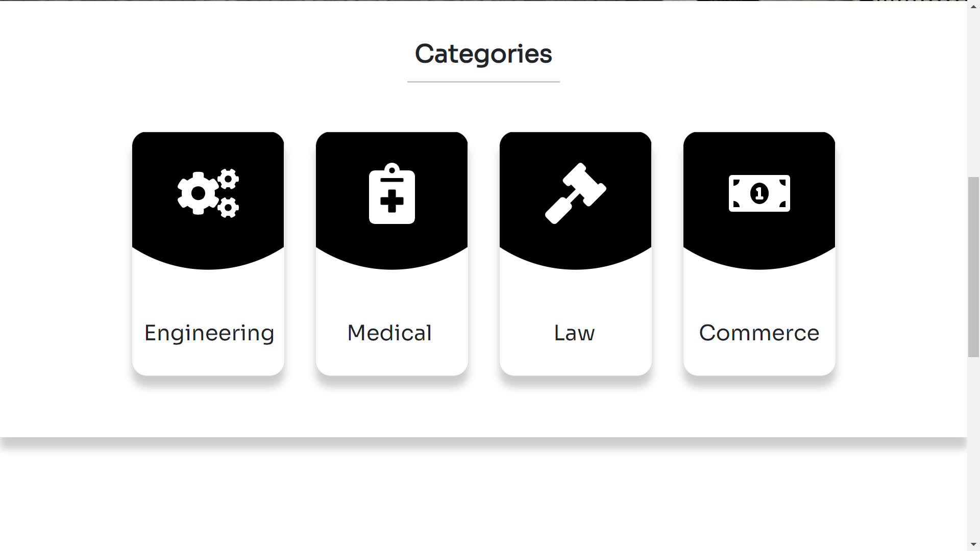Click the scrollbar up arrow
Viewport: 980px width, 551px height.
pos(973,6)
